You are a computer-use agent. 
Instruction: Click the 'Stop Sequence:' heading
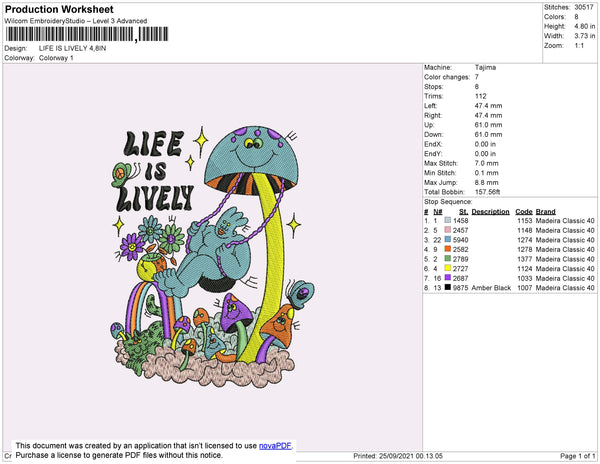pos(448,202)
